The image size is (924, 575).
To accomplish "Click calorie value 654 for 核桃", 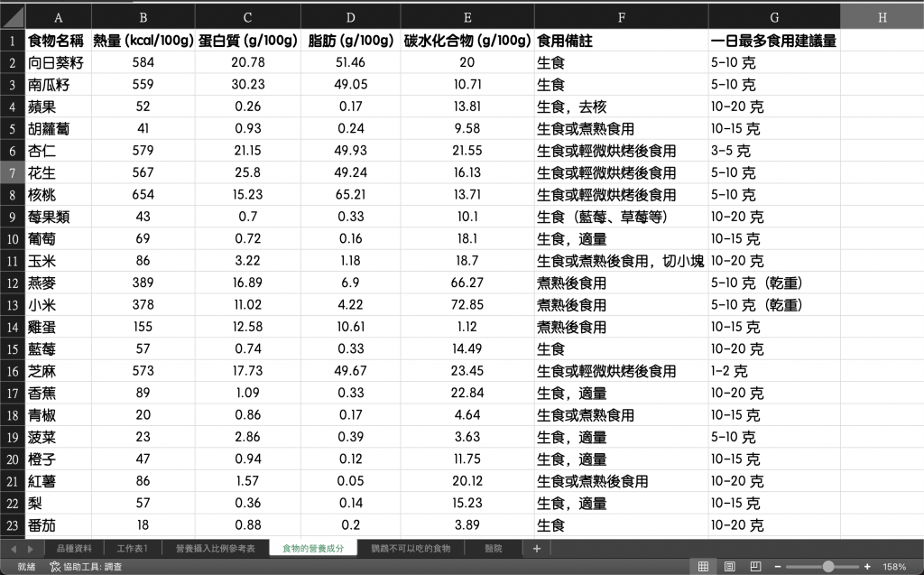I will click(x=143, y=195).
